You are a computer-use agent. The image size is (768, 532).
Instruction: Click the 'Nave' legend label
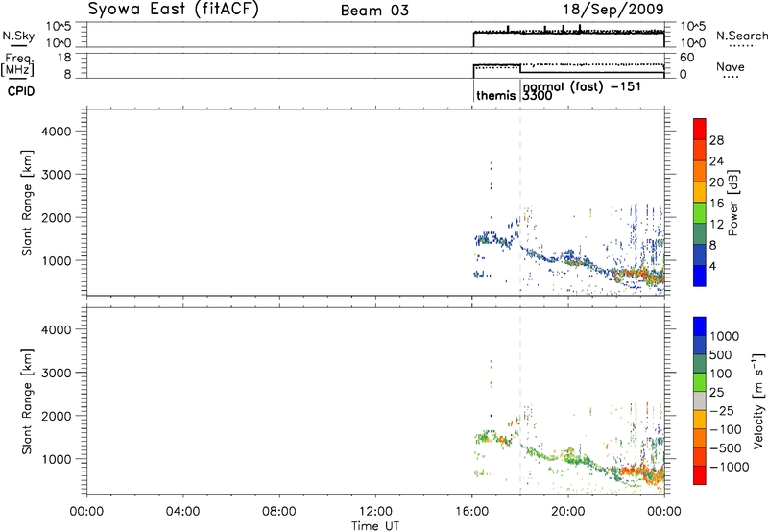coord(731,66)
